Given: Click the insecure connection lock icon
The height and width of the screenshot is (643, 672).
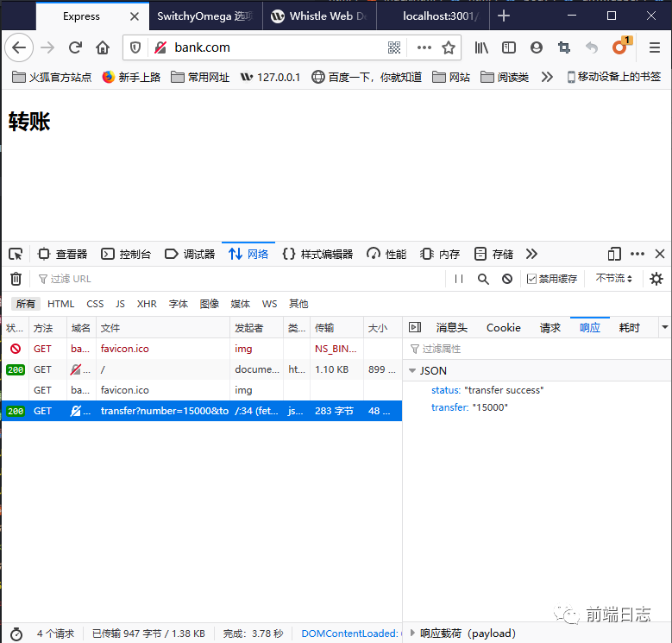Looking at the screenshot, I should click(160, 47).
